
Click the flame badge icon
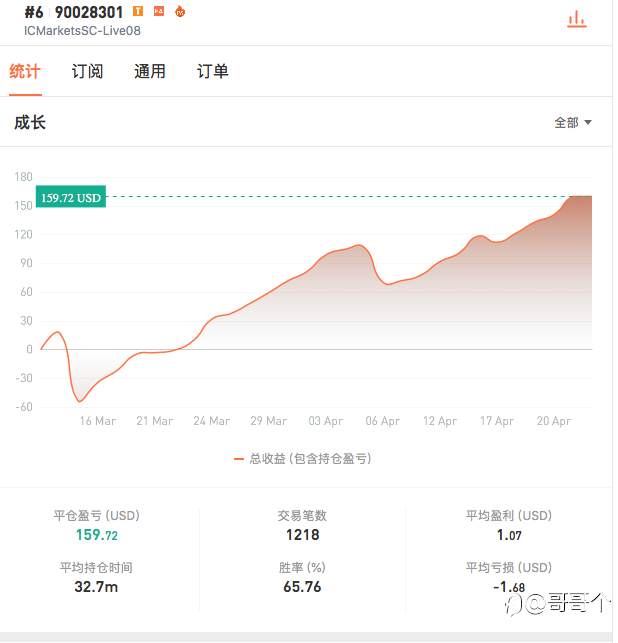pyautogui.click(x=180, y=11)
